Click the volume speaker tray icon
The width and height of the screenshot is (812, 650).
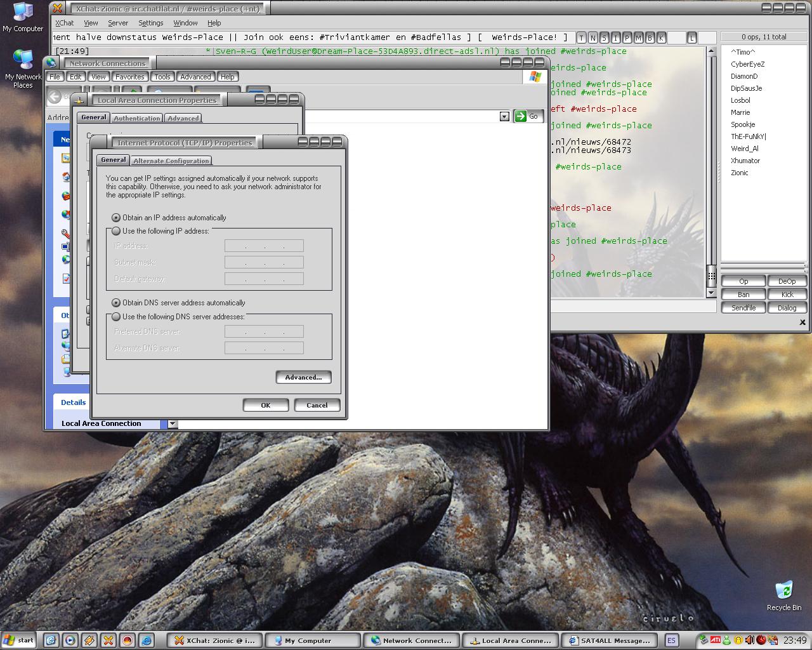(x=749, y=640)
